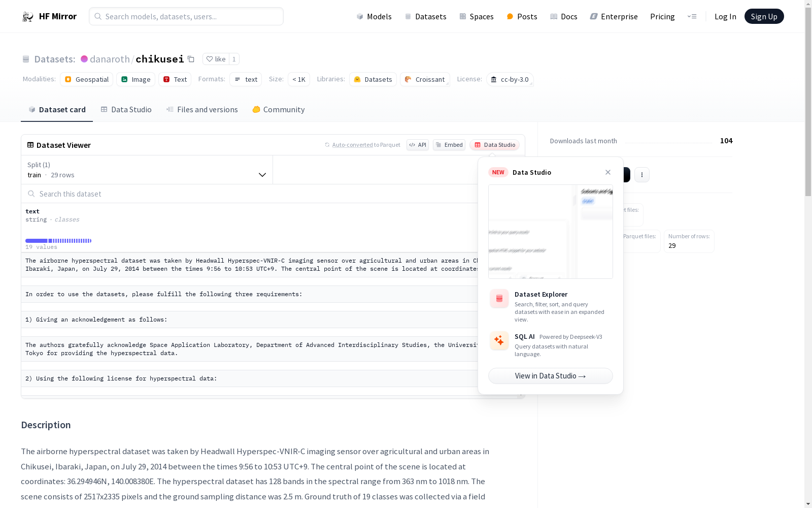812x508 pixels.
Task: Switch to the Dataset card tab
Action: click(57, 109)
